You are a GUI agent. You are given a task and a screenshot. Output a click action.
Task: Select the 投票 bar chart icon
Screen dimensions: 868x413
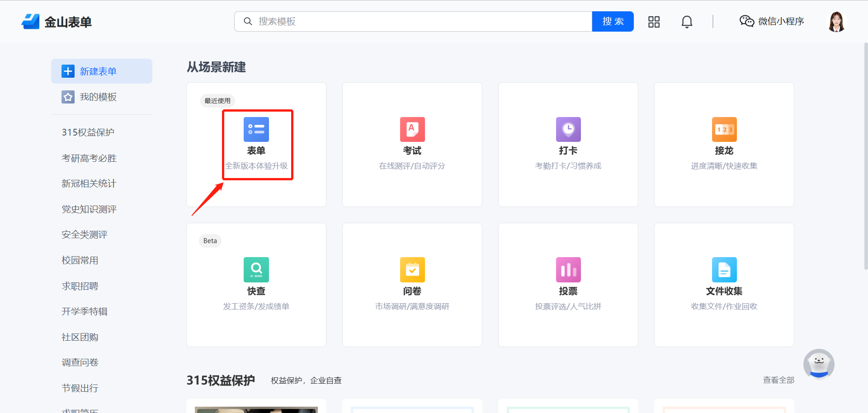pyautogui.click(x=568, y=270)
